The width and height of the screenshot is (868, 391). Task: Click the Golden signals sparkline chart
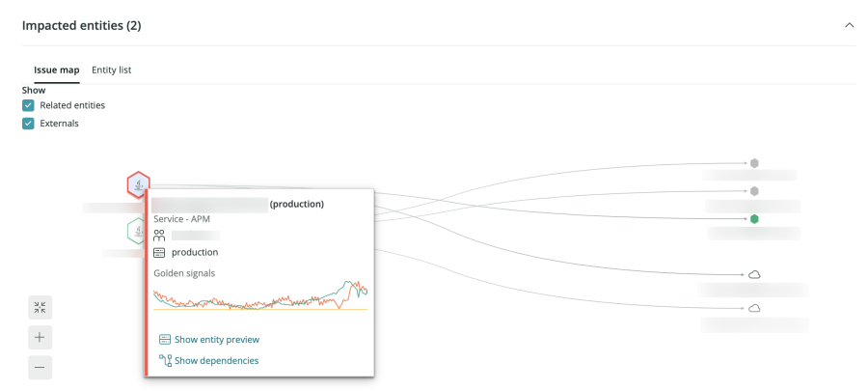pos(260,295)
